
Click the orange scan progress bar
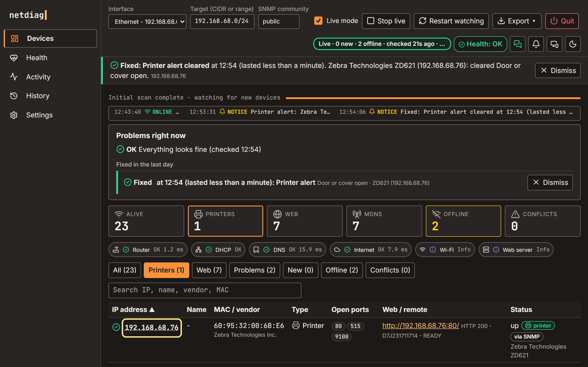[x=433, y=98]
